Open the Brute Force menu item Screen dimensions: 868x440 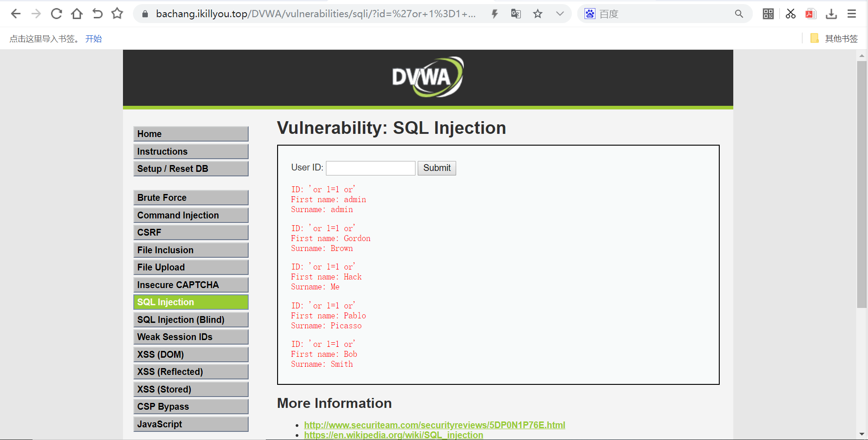tap(191, 198)
